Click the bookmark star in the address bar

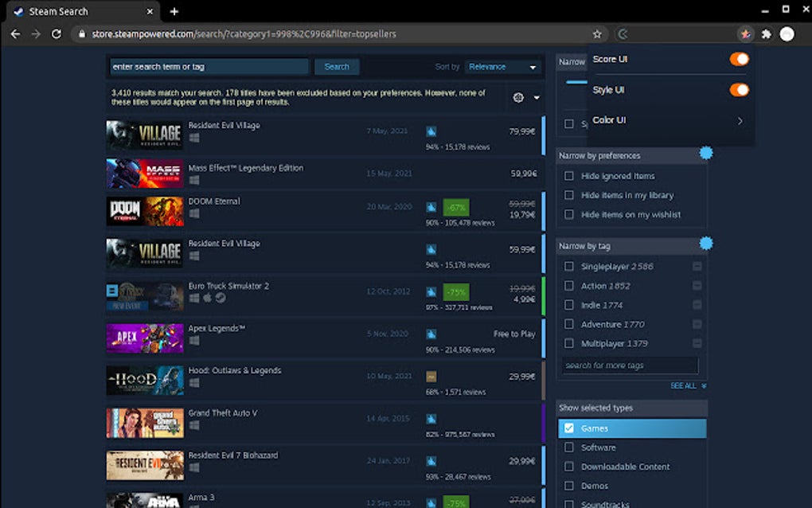click(598, 34)
